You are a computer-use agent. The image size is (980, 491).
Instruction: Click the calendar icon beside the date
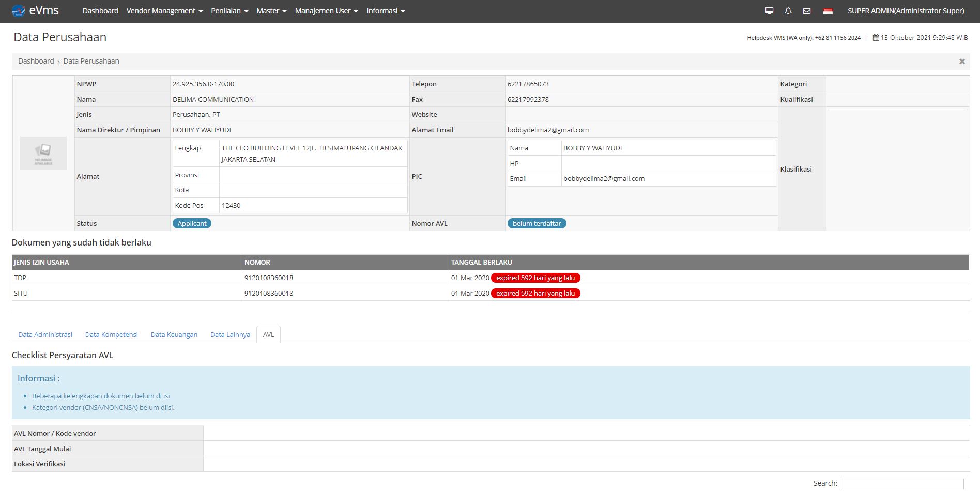point(877,37)
